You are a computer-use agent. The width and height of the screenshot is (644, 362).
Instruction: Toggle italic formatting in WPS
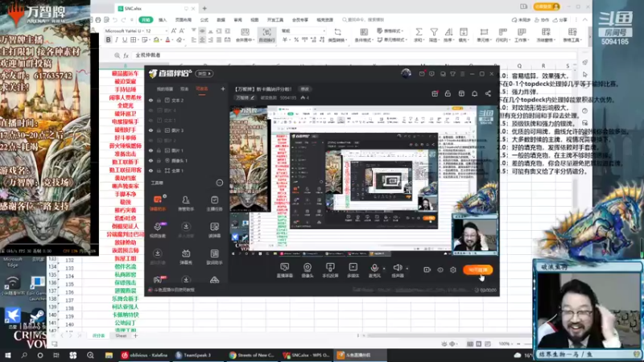coord(116,39)
